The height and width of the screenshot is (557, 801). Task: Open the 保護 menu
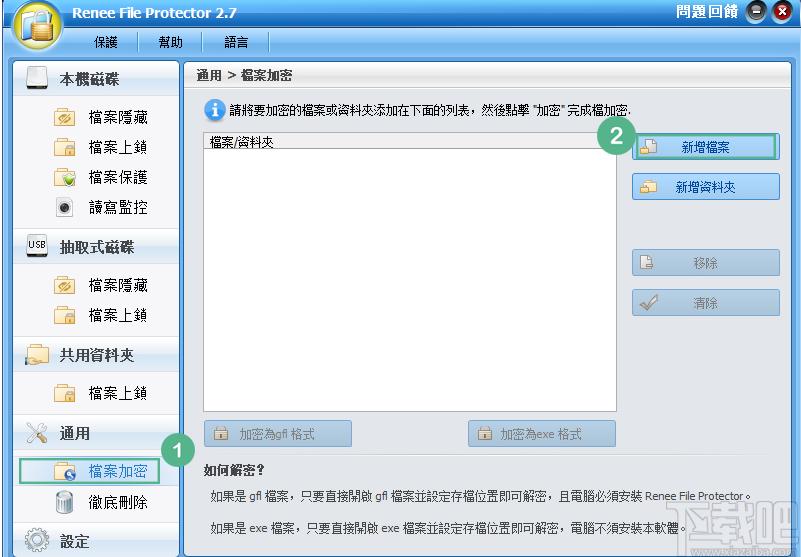point(106,42)
